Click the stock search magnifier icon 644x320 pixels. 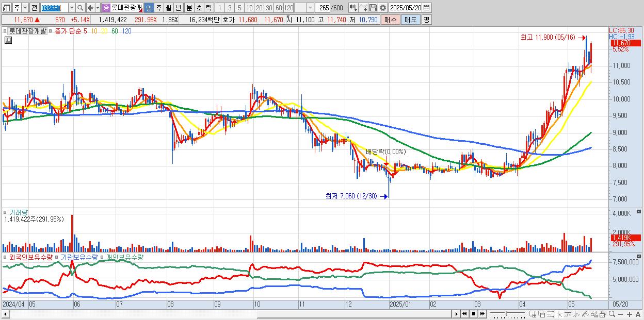81,8
